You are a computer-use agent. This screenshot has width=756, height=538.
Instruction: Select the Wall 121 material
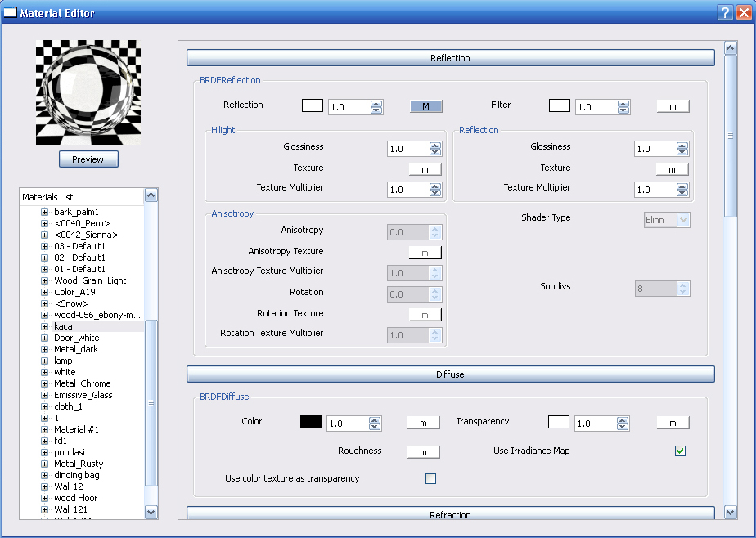71,509
